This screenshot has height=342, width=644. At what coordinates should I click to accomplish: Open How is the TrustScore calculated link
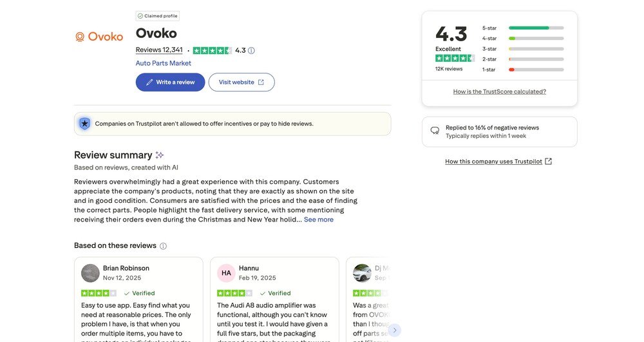coord(500,91)
